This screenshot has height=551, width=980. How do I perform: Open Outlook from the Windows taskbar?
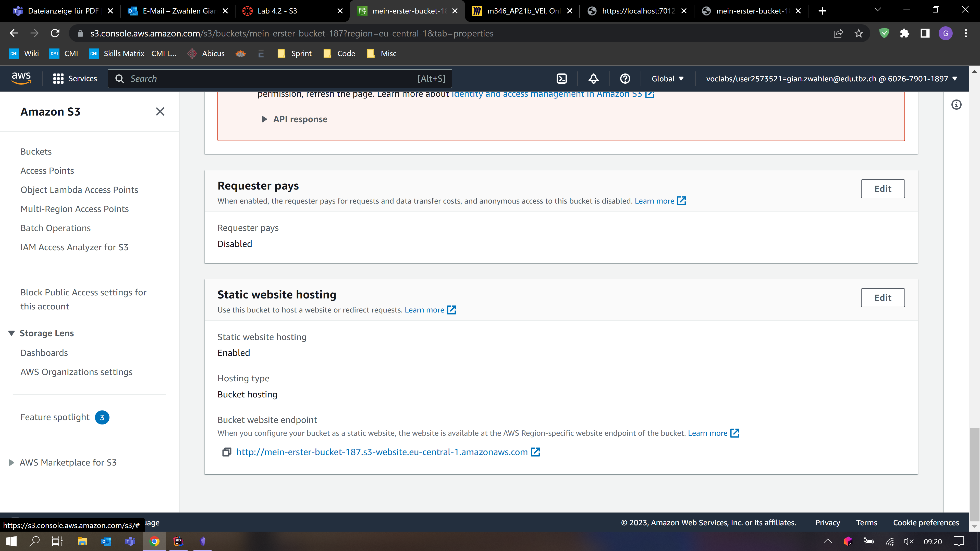[x=106, y=541]
